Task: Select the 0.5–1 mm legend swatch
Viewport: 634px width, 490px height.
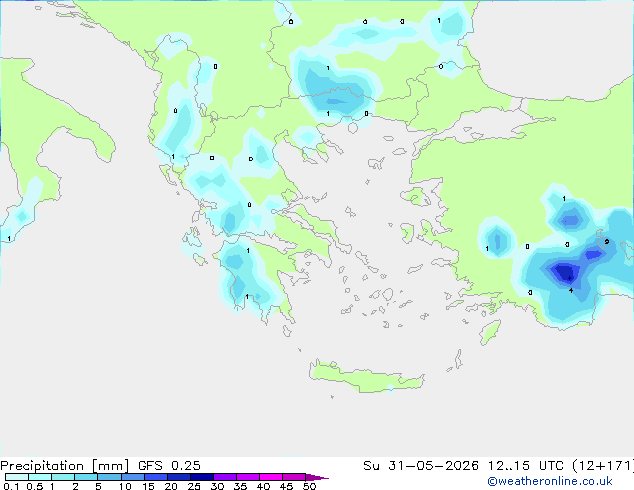Action: 40,477
